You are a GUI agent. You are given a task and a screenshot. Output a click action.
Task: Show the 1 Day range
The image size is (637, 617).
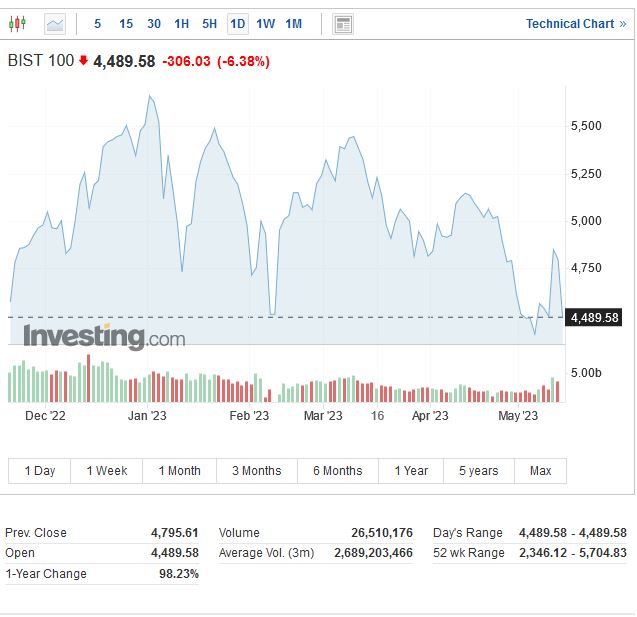(40, 470)
